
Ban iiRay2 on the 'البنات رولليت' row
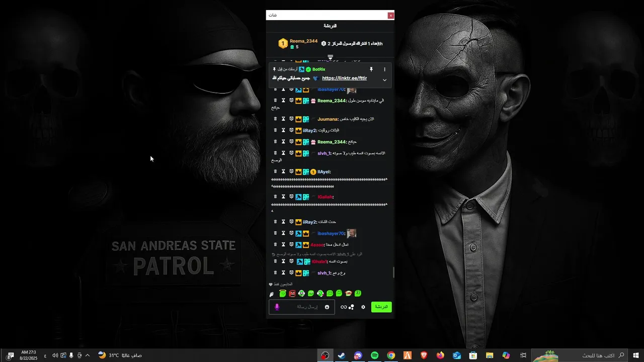[x=291, y=130]
